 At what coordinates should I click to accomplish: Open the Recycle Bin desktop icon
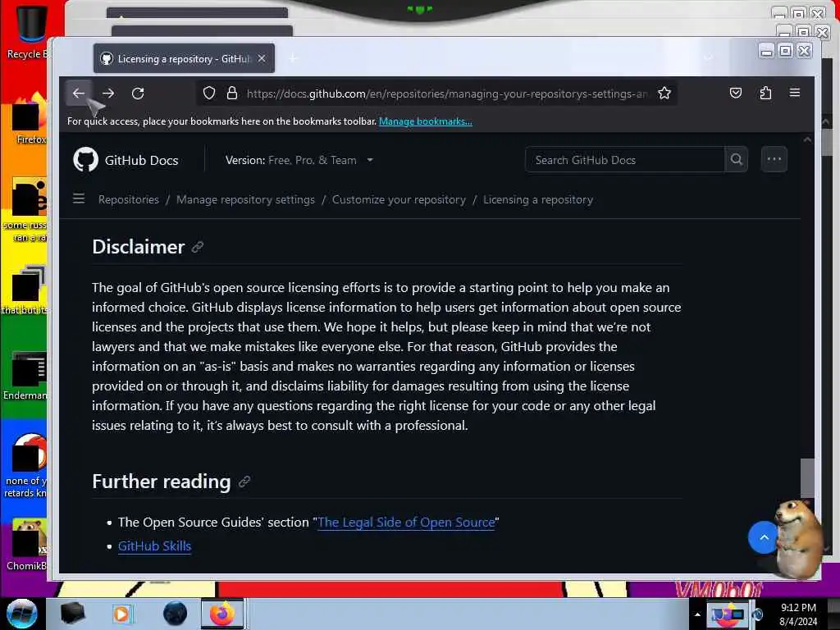coord(28,31)
